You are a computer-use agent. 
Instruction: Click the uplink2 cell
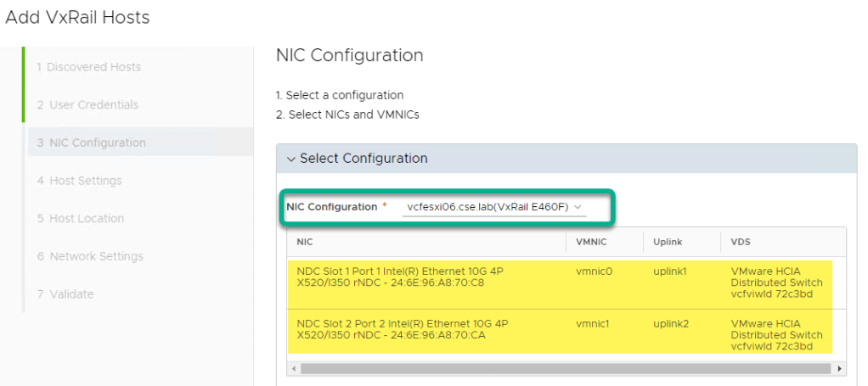[x=669, y=323]
